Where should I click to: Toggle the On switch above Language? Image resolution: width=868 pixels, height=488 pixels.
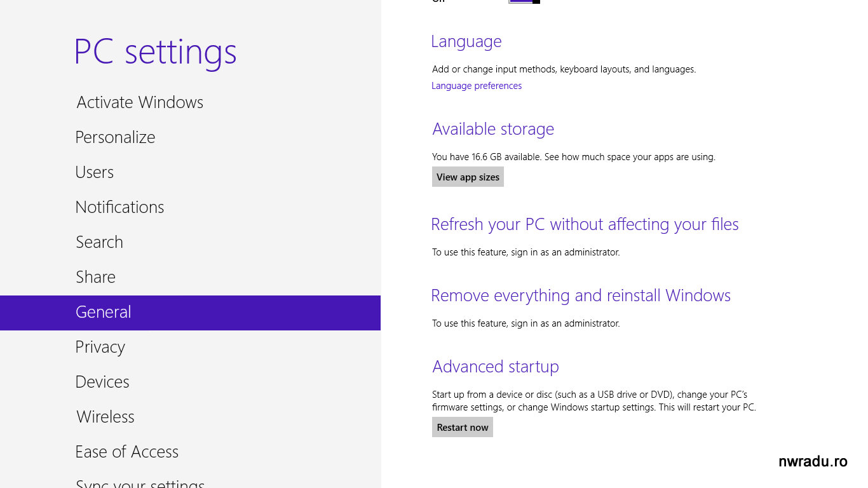(x=524, y=1)
